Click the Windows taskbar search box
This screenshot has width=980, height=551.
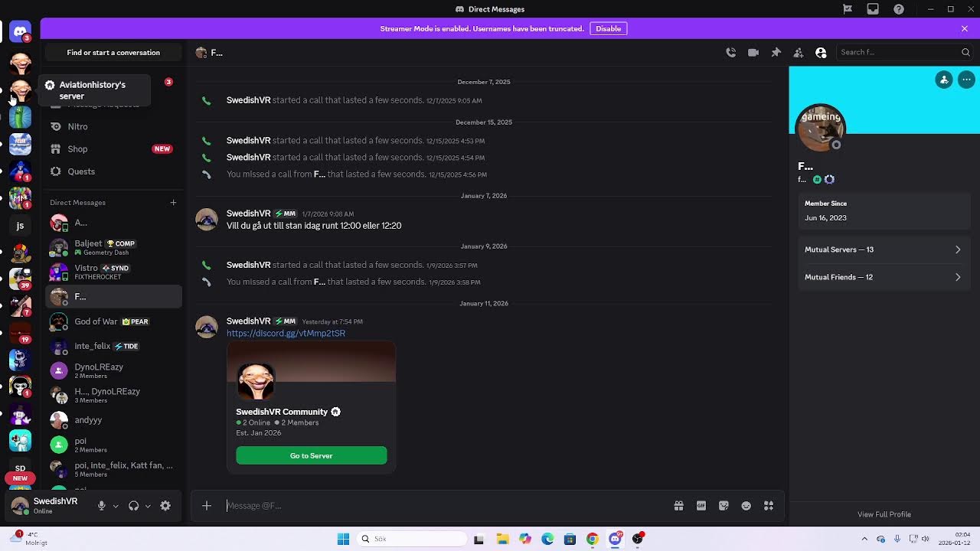pyautogui.click(x=412, y=539)
